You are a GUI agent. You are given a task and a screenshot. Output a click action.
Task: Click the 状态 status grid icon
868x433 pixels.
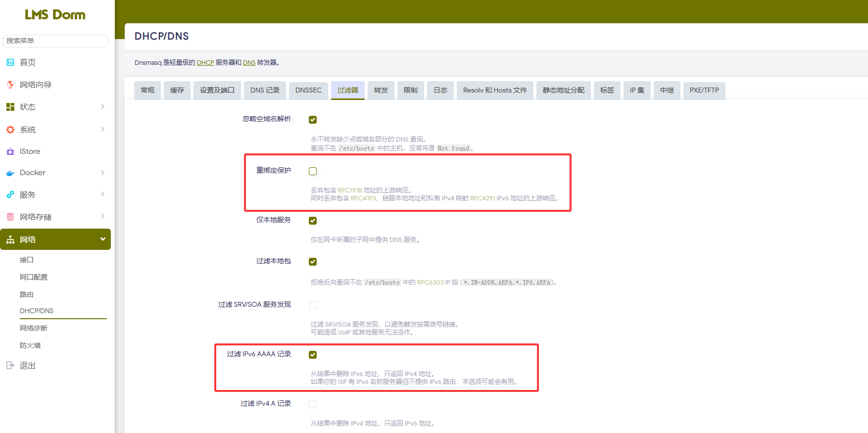[x=10, y=107]
